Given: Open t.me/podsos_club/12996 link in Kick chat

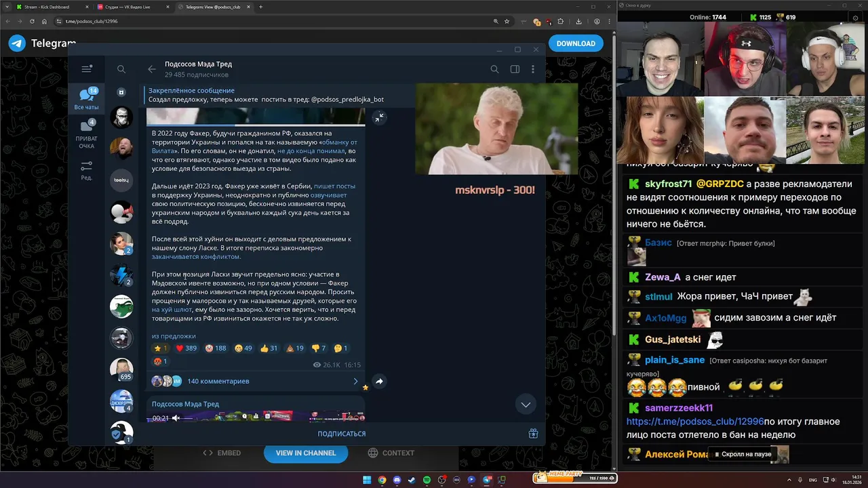Looking at the screenshot, I should (695, 421).
